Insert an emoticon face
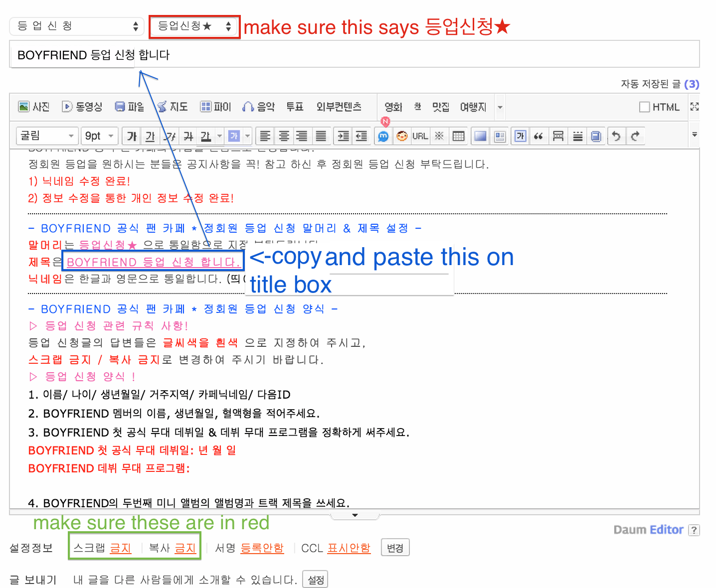Viewport: 716px width, 588px height. pyautogui.click(x=401, y=136)
